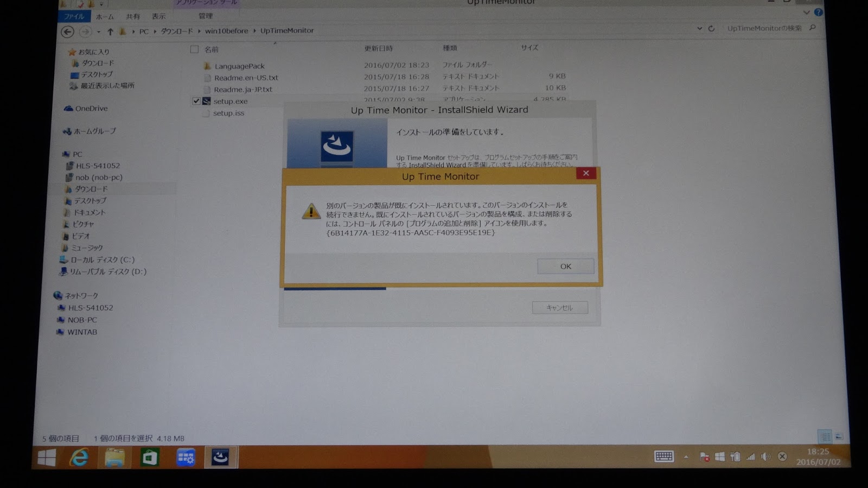Click the Forward navigation arrow in Explorer

pyautogui.click(x=85, y=31)
